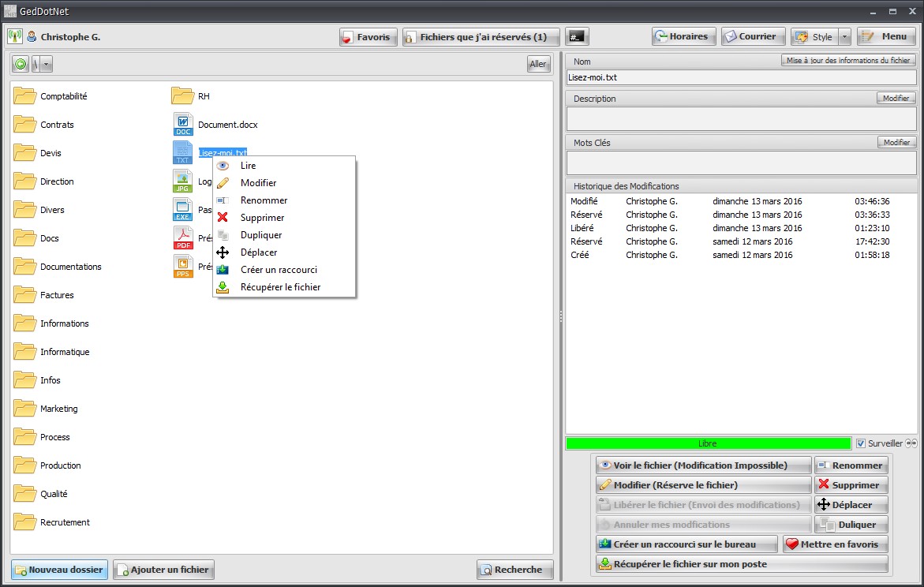The image size is (924, 587).
Task: Select the PPS presentation file icon
Action: tap(183, 267)
